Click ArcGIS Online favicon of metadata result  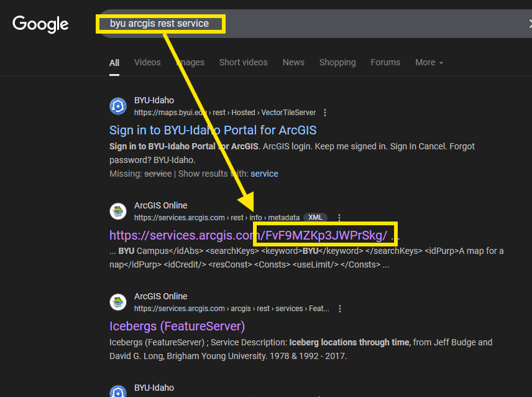point(118,211)
